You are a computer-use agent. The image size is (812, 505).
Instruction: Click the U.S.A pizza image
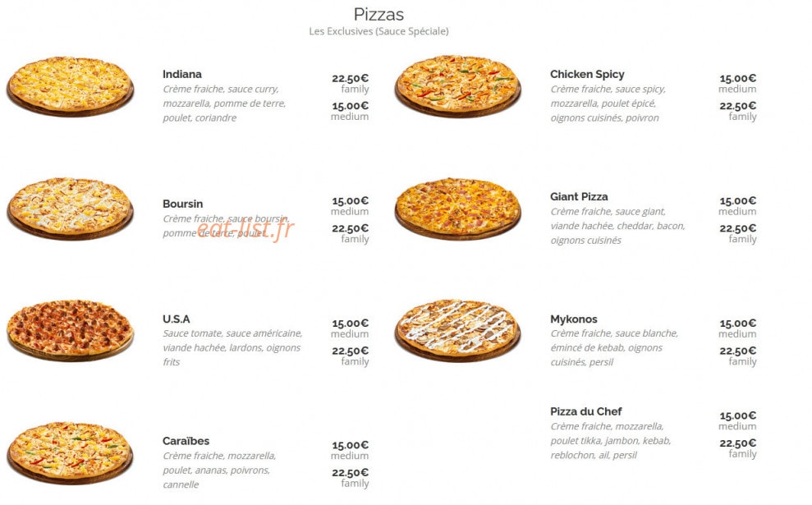tap(71, 330)
